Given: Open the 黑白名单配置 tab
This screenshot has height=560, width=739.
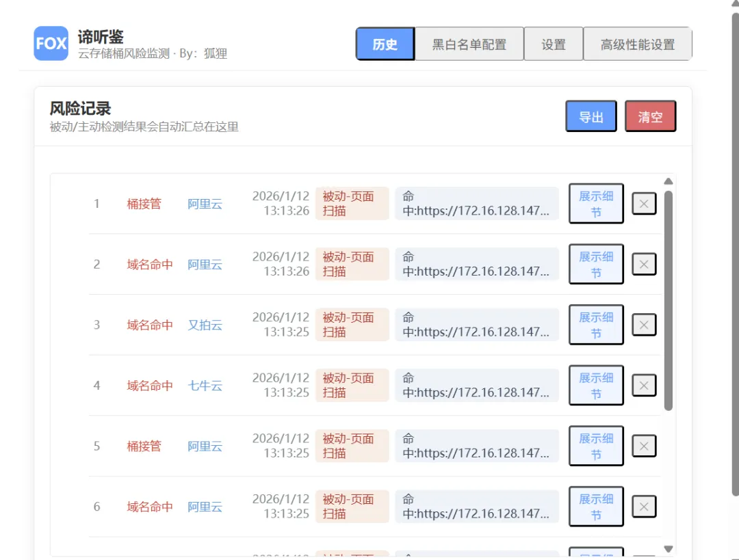Looking at the screenshot, I should (x=469, y=44).
